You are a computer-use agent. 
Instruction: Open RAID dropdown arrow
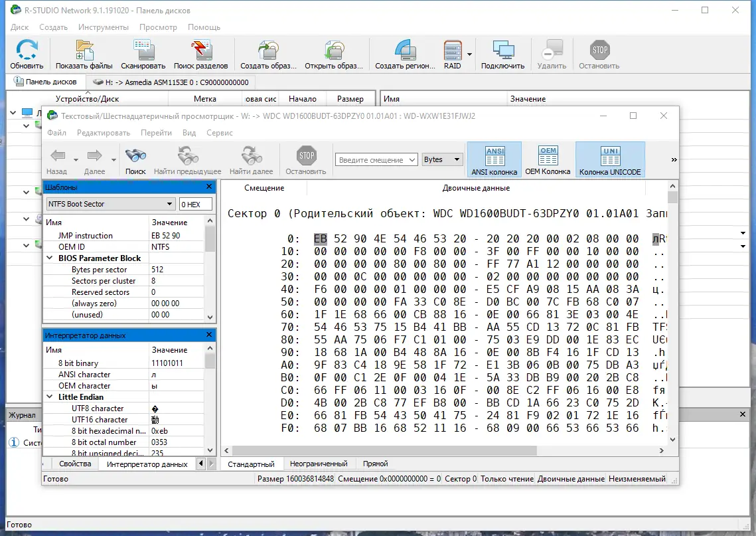pos(470,54)
